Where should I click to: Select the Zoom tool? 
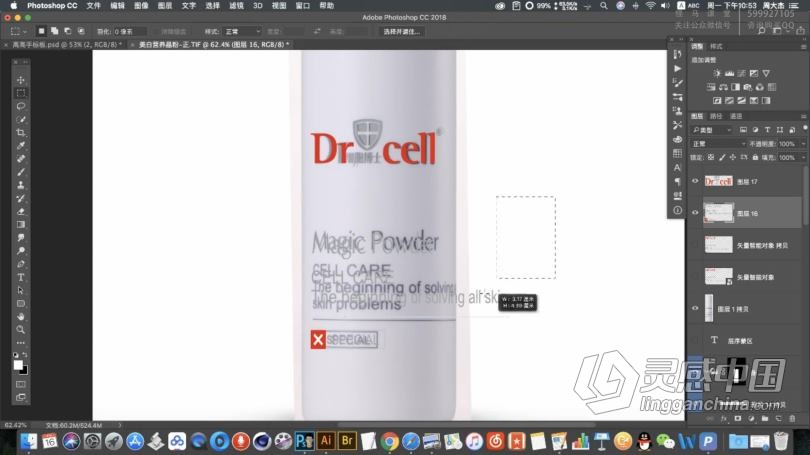tap(21, 330)
